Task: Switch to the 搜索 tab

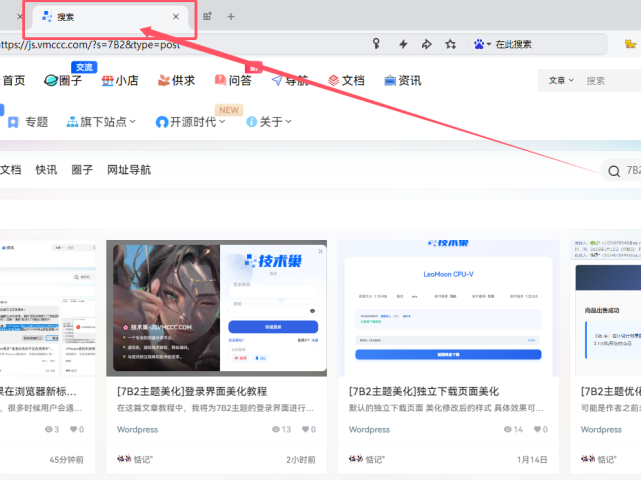Action: tap(110, 17)
